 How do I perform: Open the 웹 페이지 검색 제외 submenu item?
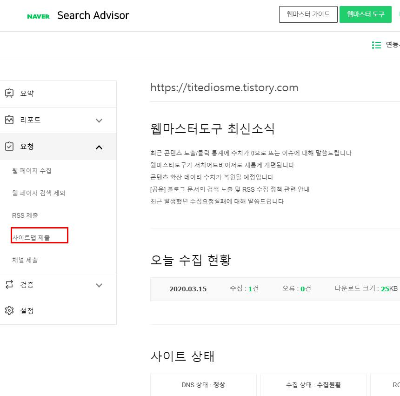[39, 193]
